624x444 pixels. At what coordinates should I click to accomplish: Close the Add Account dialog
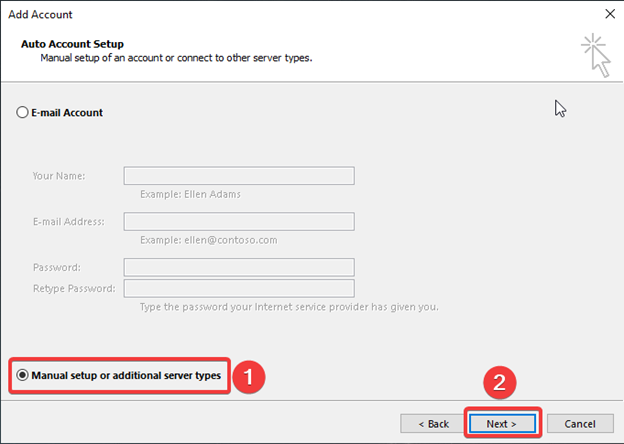[610, 14]
